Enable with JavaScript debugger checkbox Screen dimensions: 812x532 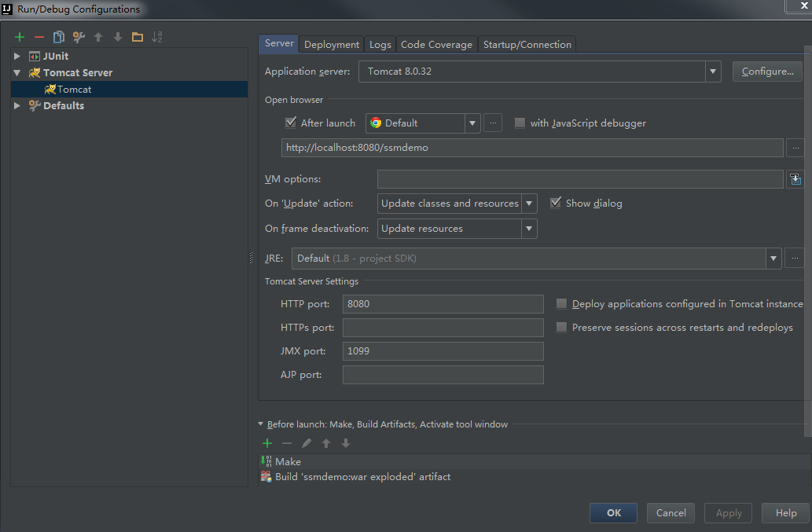click(x=520, y=123)
